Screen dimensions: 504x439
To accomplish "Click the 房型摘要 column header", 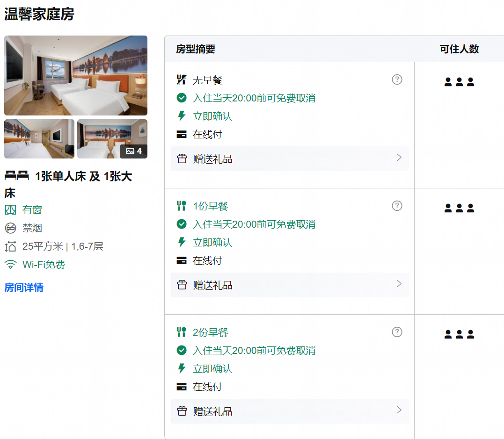I will click(196, 49).
